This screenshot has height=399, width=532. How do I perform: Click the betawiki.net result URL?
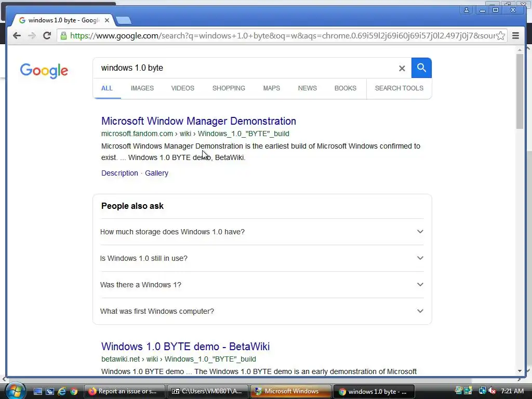point(179,359)
